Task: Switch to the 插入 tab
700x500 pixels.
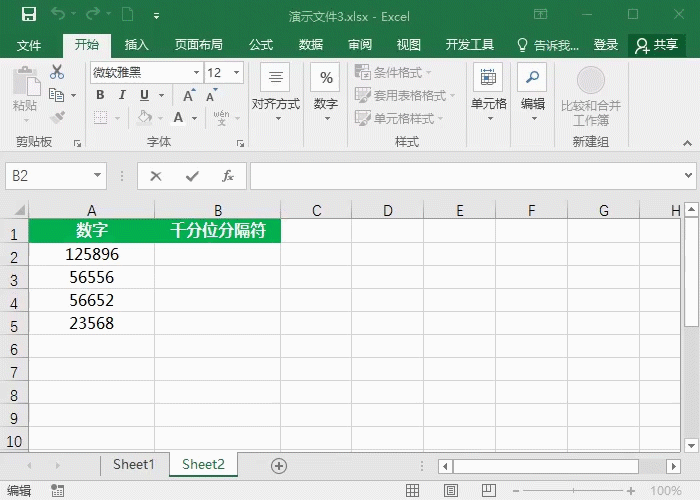Action: pos(136,45)
